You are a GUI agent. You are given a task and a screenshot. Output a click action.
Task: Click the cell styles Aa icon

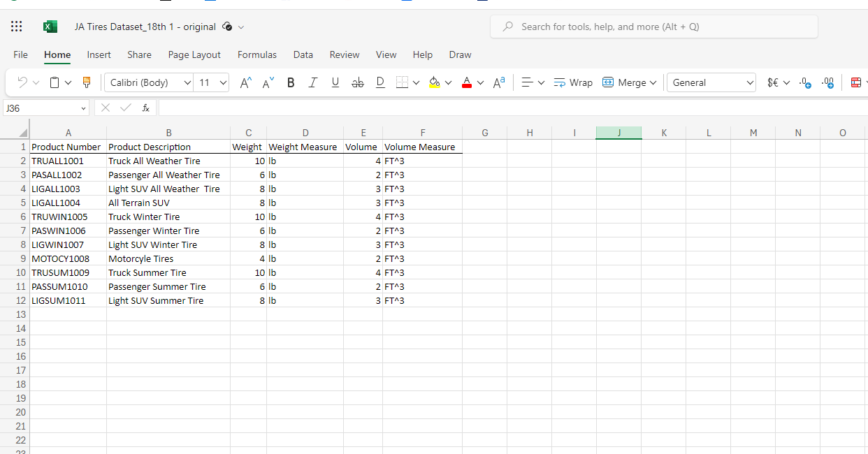coord(499,82)
